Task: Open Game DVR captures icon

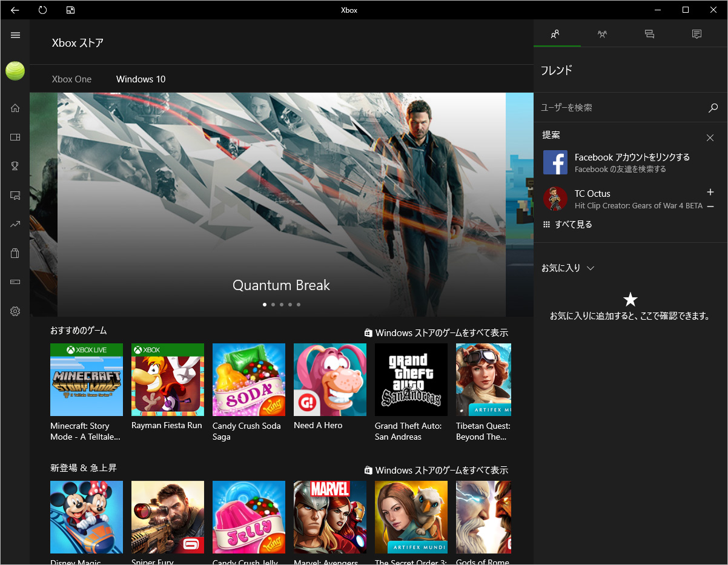Action: [15, 196]
